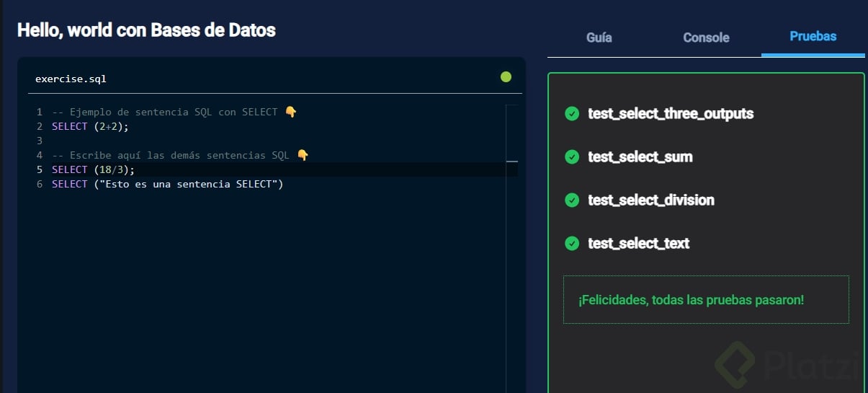This screenshot has height=393, width=868.
Task: Click the green check icon beside test_select_three_outputs
Action: pyautogui.click(x=572, y=114)
